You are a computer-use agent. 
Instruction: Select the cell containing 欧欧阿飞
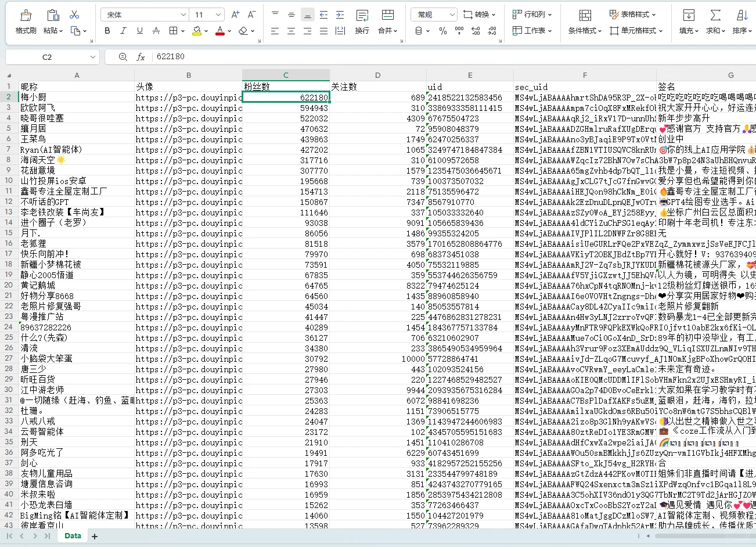click(77, 108)
